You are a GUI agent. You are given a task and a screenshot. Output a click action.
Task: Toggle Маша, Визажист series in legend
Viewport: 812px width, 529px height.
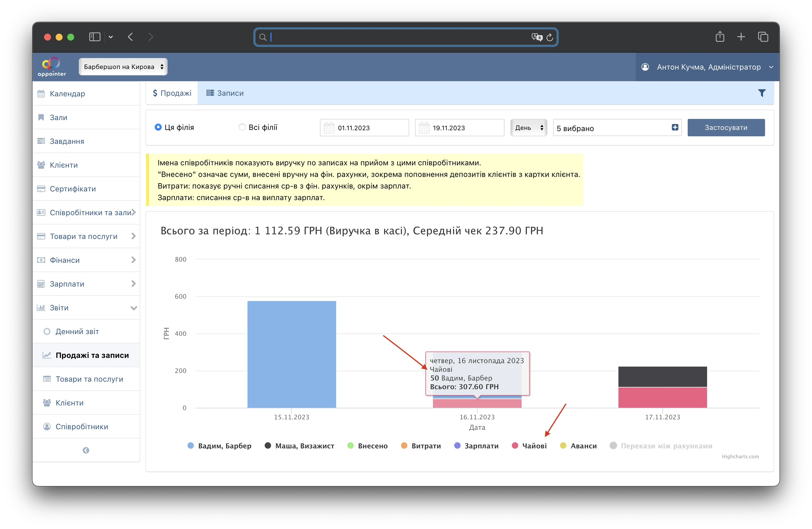[x=300, y=446]
